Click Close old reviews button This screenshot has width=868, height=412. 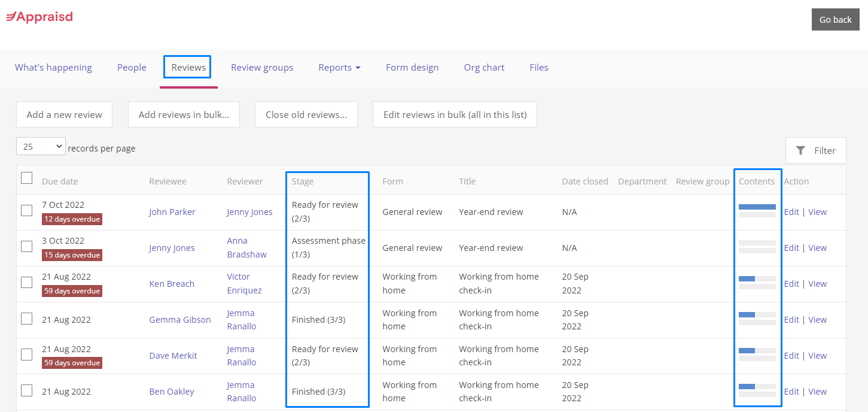tap(306, 114)
